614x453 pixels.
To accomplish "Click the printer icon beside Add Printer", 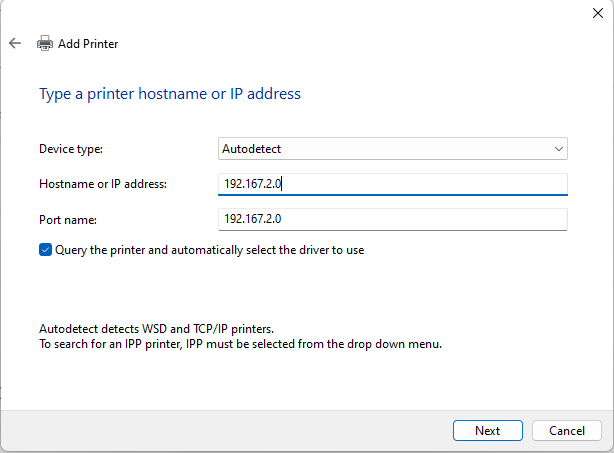I will pos(45,44).
